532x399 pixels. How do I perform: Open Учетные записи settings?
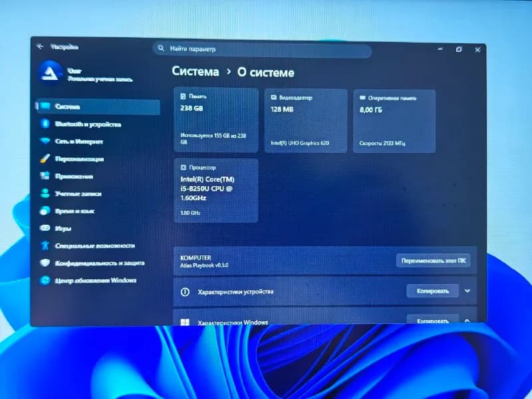pos(98,194)
